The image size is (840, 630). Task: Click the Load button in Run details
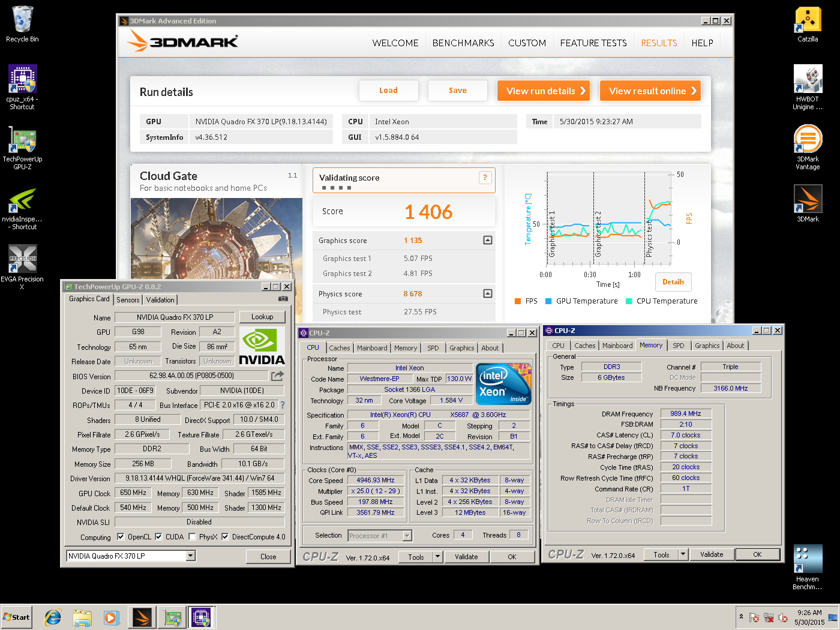click(x=388, y=91)
